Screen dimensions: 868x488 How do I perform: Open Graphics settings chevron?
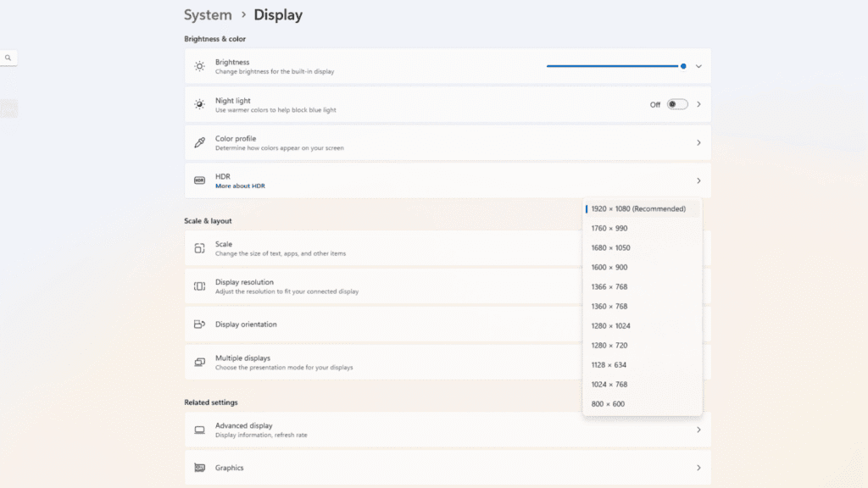[x=698, y=468]
